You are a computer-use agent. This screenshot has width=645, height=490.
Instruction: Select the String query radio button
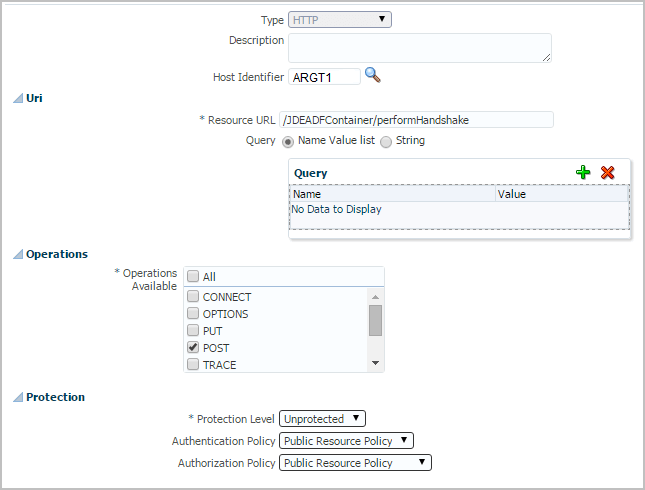click(x=386, y=141)
